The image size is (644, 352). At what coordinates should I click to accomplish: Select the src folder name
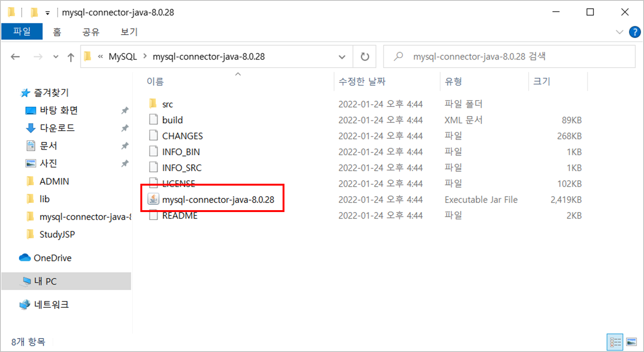[x=168, y=104]
